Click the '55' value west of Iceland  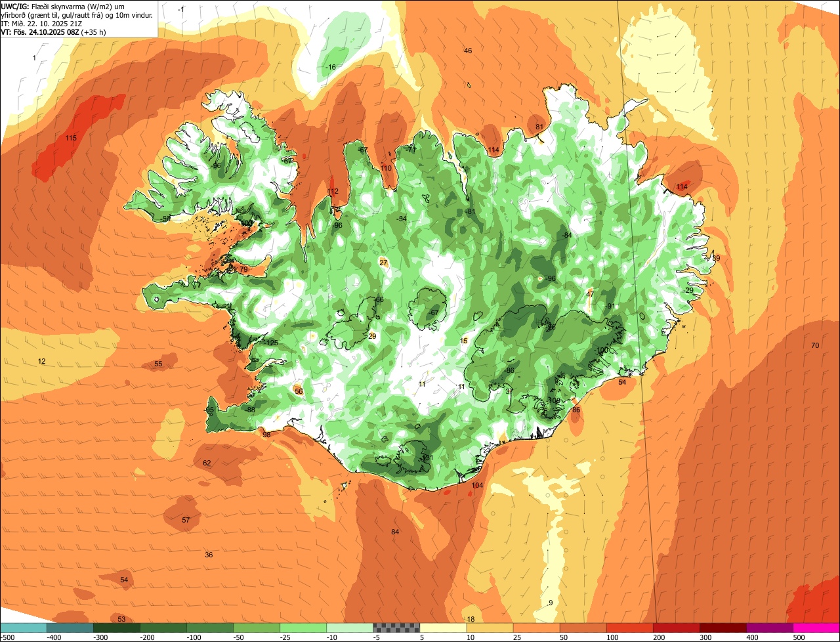click(x=158, y=364)
